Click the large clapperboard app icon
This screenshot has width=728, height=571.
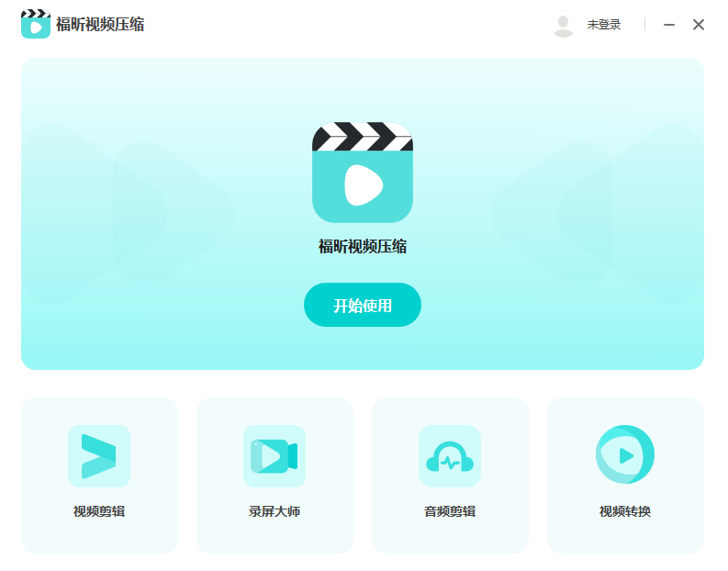(x=362, y=173)
